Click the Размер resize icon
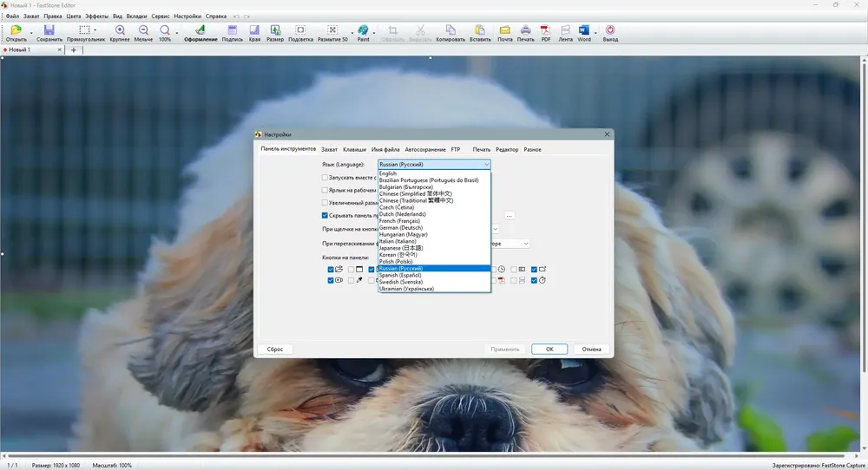This screenshot has height=470, width=868. [x=275, y=29]
